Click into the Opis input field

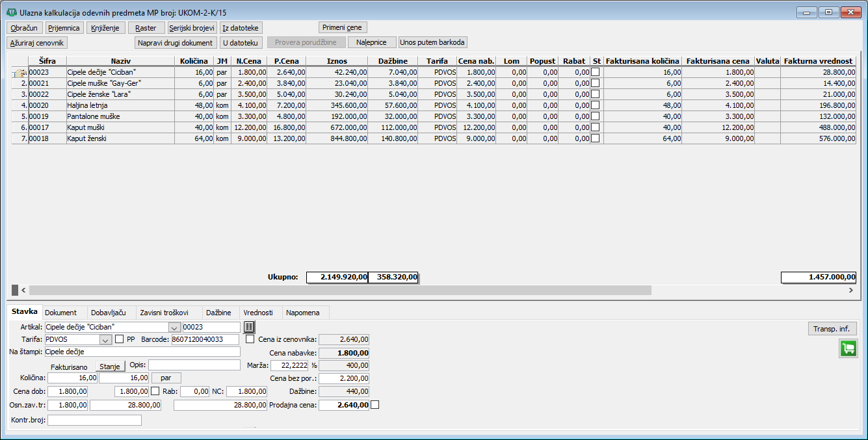(194, 365)
